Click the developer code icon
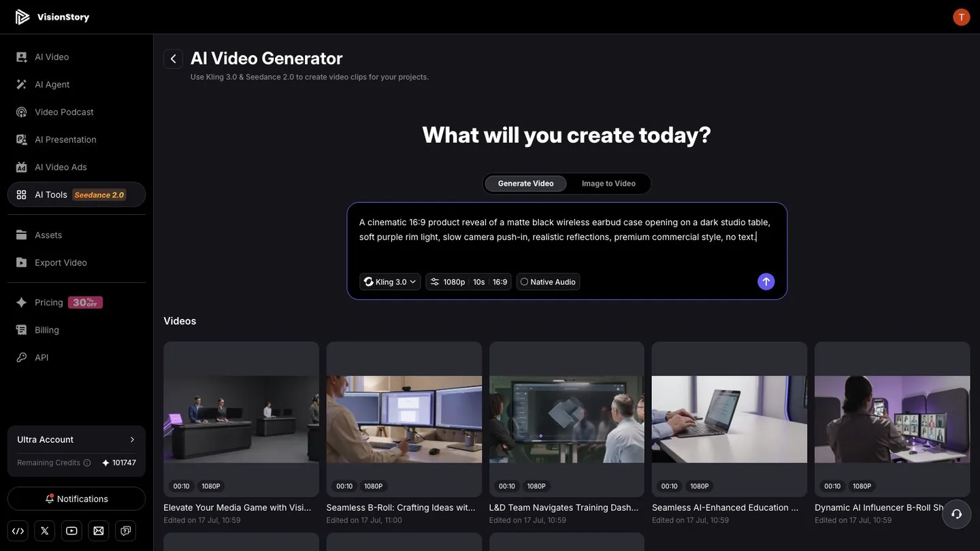This screenshot has width=980, height=551. pyautogui.click(x=18, y=531)
